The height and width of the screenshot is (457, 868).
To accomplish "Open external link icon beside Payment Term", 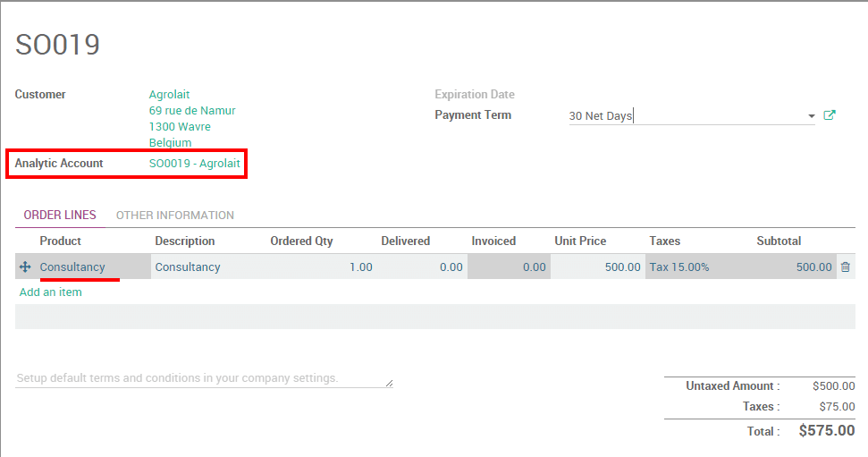I will [x=830, y=115].
